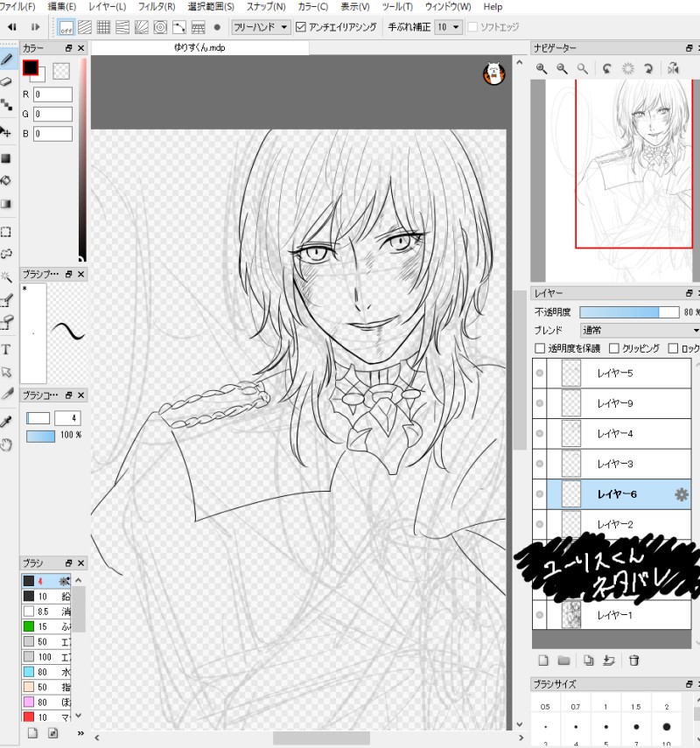Image resolution: width=700 pixels, height=748 pixels.
Task: Open the フリーハンド drawing mode dropdown
Action: [261, 27]
